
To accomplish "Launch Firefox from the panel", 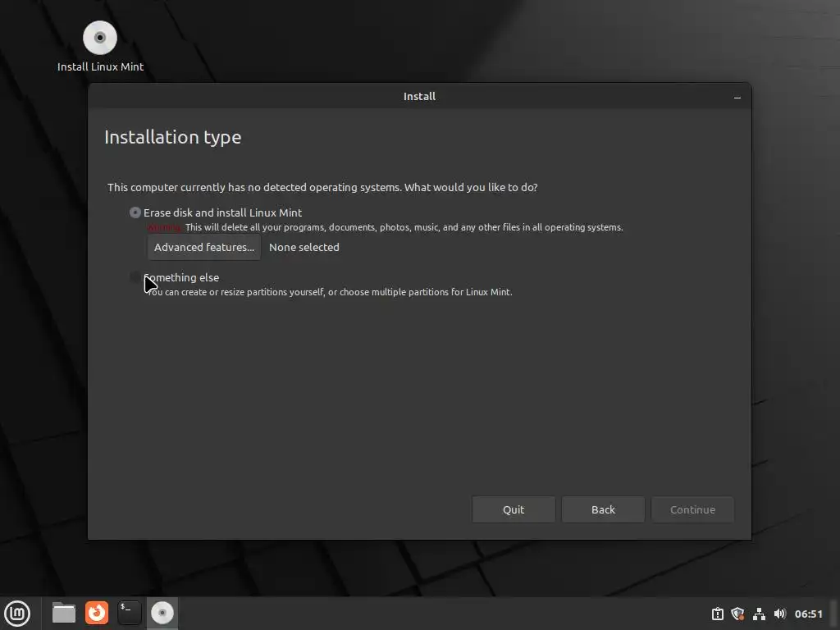I will point(97,613).
